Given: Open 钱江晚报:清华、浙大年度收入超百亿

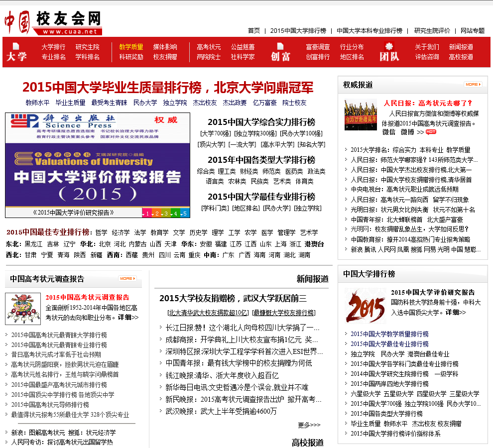Looking at the screenshot, I should [x=222, y=376].
